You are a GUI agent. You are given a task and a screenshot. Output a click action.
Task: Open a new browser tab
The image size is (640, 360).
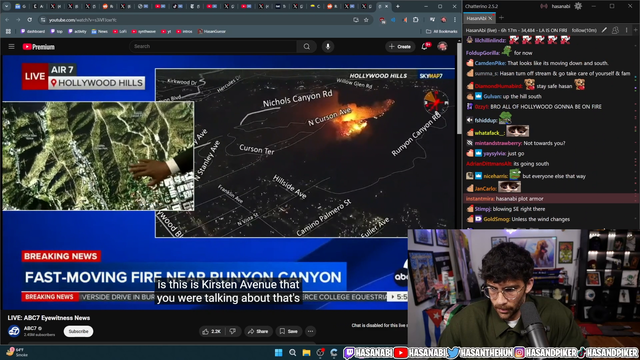click(398, 7)
